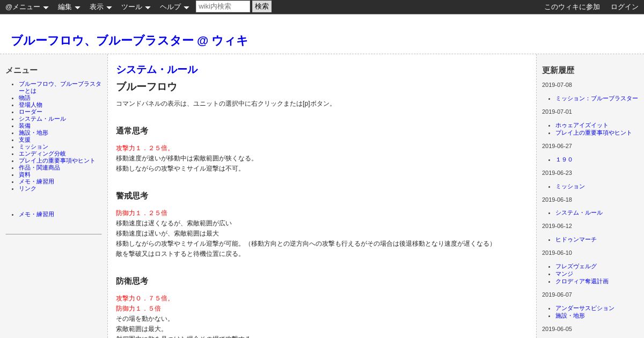The height and width of the screenshot is (338, 644).
Task: Open sidebar link 支援
Action: point(25,140)
